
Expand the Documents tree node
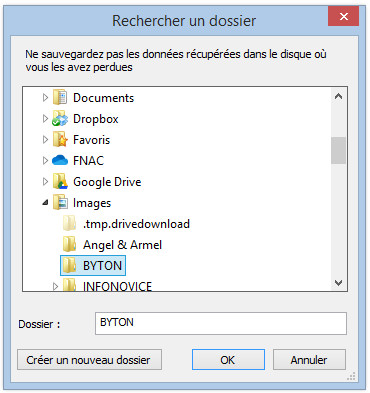click(x=45, y=98)
